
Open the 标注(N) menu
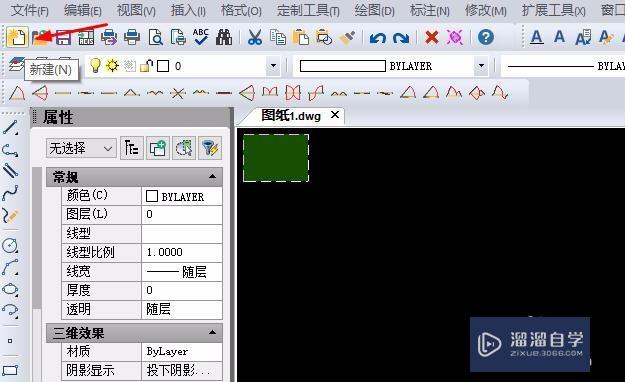point(430,10)
